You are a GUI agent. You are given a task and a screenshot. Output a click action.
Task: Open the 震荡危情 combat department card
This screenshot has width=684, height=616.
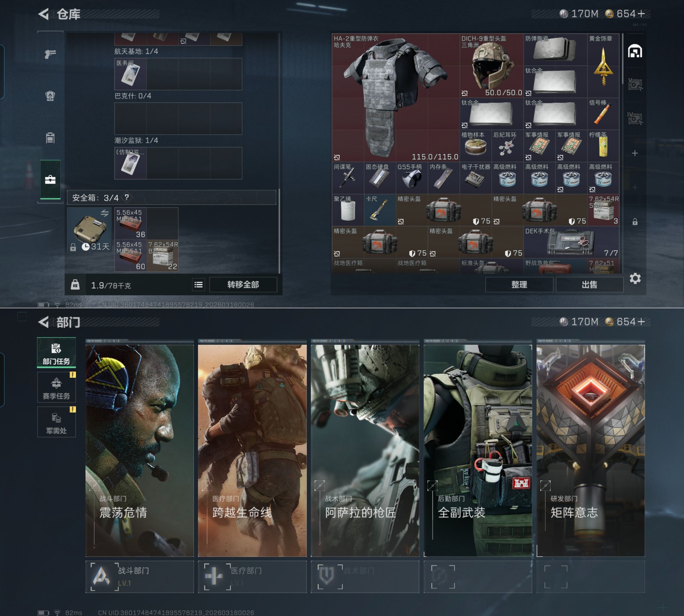point(139,450)
